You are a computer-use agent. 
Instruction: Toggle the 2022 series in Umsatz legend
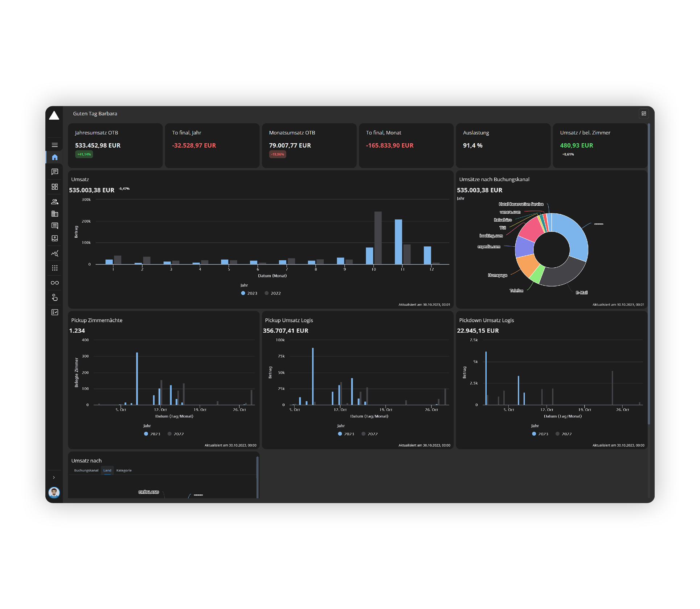pyautogui.click(x=273, y=294)
